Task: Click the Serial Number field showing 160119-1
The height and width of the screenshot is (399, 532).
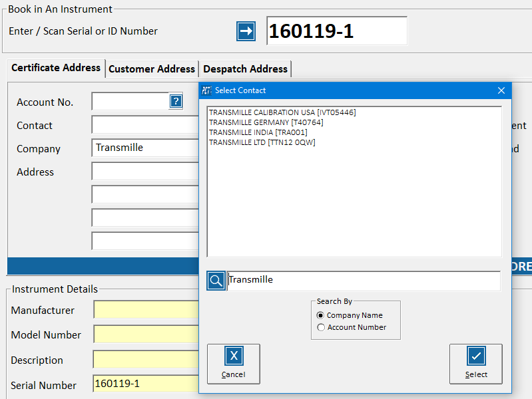Action: (x=146, y=384)
